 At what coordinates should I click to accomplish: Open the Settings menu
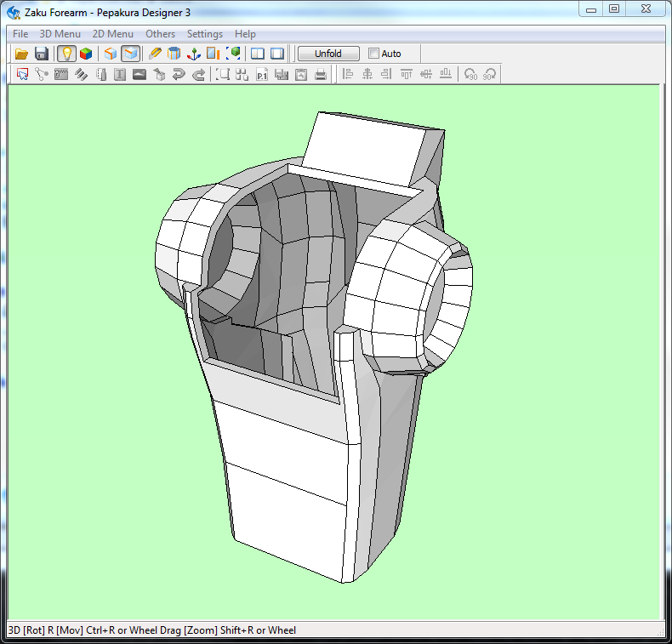pos(204,34)
